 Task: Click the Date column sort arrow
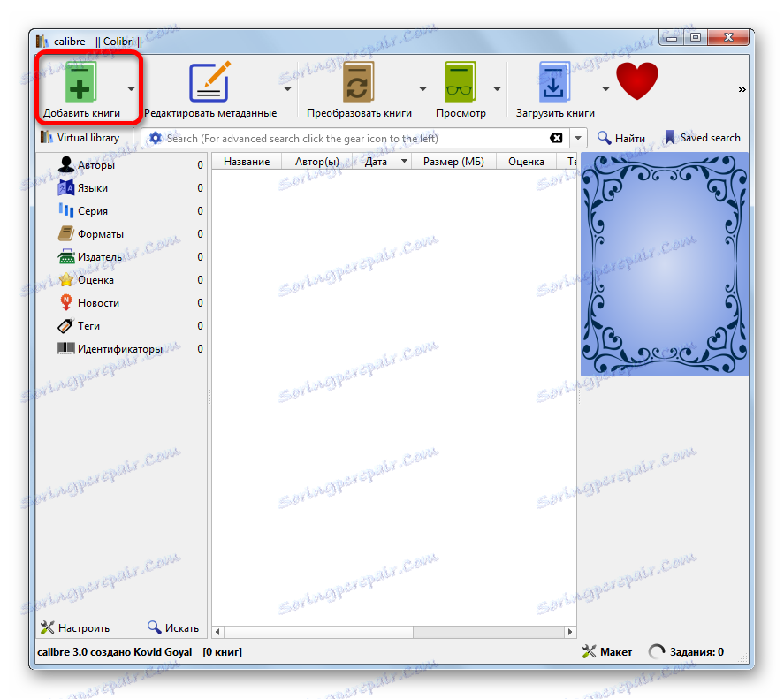tap(404, 161)
